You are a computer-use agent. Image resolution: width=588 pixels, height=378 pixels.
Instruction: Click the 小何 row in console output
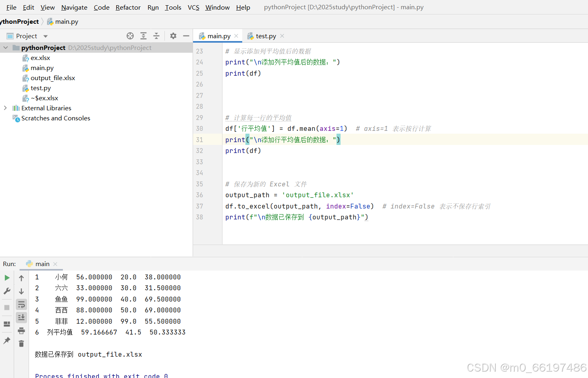[x=108, y=277]
